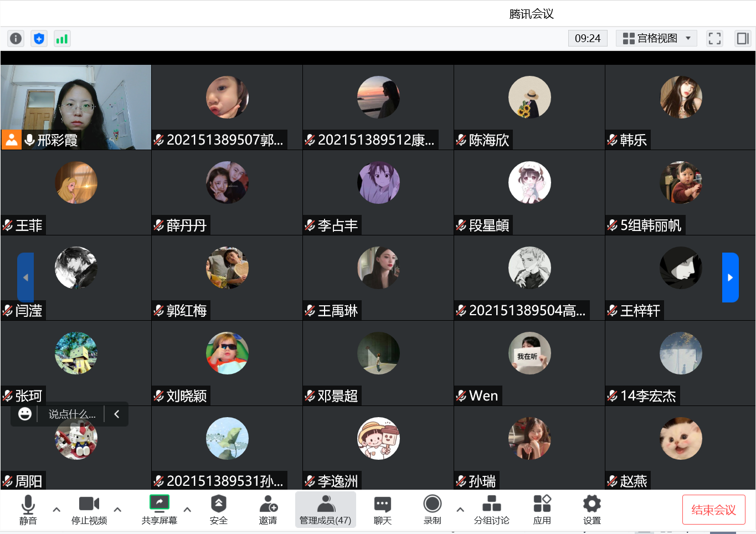Open the meeting info icon

point(16,38)
